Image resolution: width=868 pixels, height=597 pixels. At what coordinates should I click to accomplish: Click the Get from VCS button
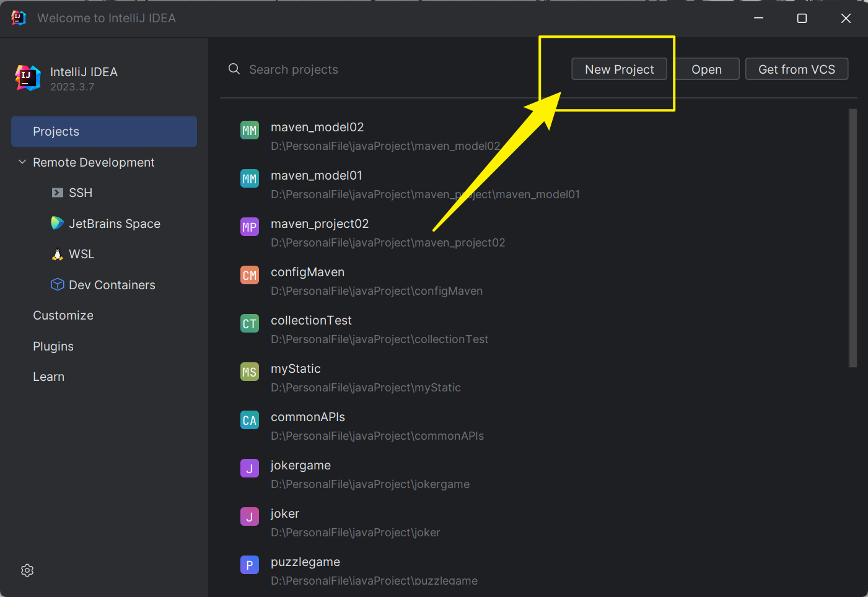797,69
